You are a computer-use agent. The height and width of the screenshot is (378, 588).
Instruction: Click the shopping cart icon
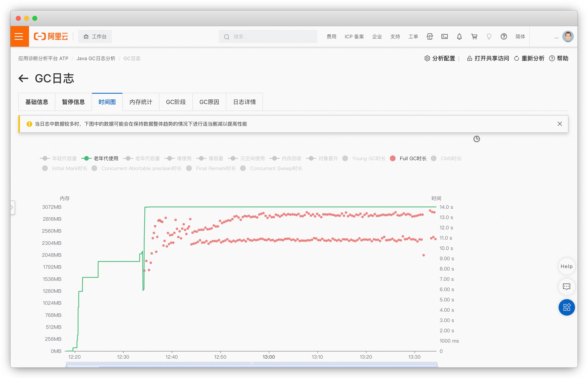(x=474, y=37)
